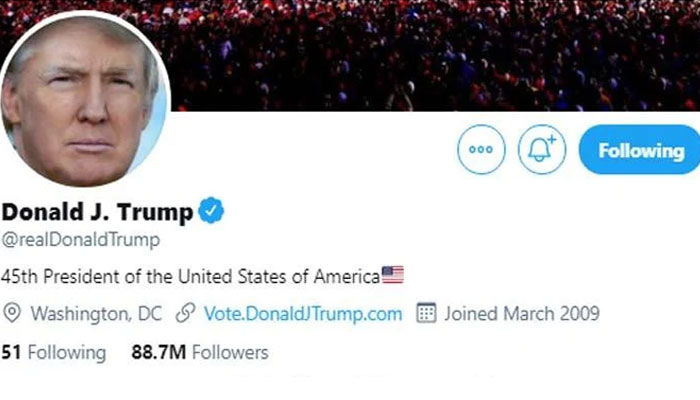This screenshot has height=400, width=700.
Task: Click the @realDonaldTrump handle
Action: (81, 241)
